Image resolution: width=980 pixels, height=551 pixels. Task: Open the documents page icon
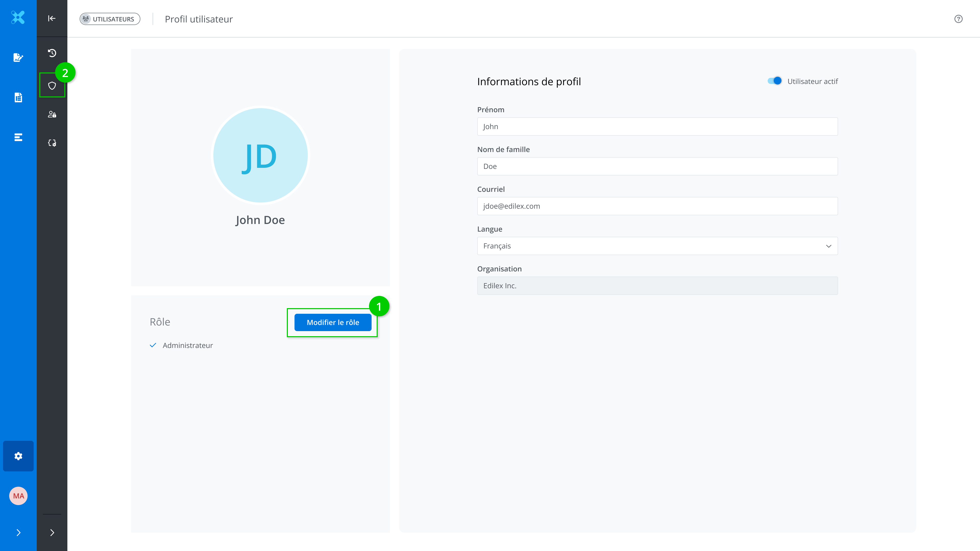[x=18, y=97]
